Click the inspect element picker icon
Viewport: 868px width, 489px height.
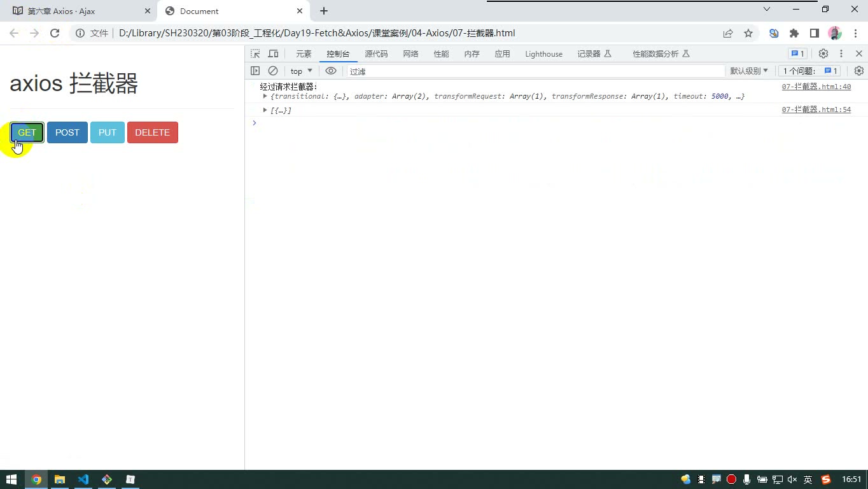255,54
